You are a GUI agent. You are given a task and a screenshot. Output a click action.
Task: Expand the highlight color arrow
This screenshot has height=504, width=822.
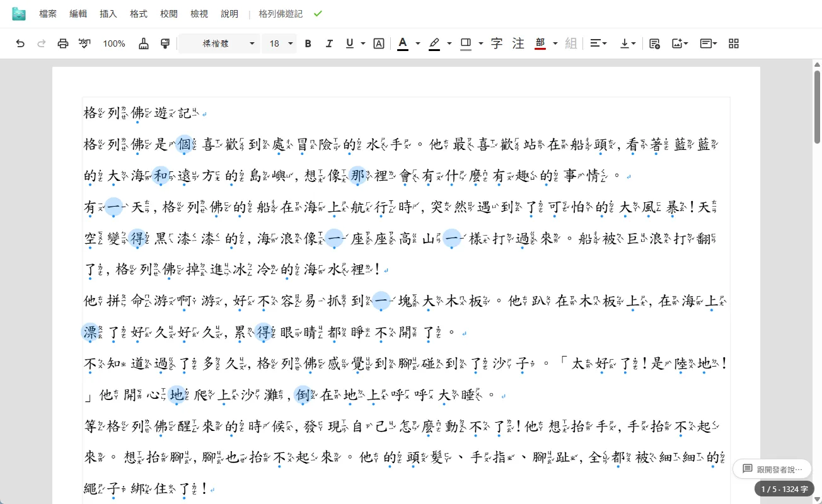tap(449, 43)
